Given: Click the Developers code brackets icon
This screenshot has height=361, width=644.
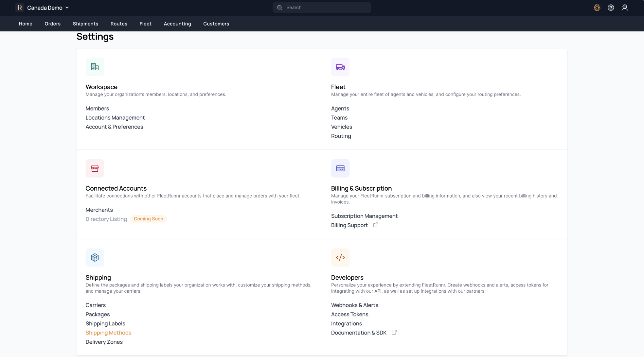Looking at the screenshot, I should (x=340, y=258).
